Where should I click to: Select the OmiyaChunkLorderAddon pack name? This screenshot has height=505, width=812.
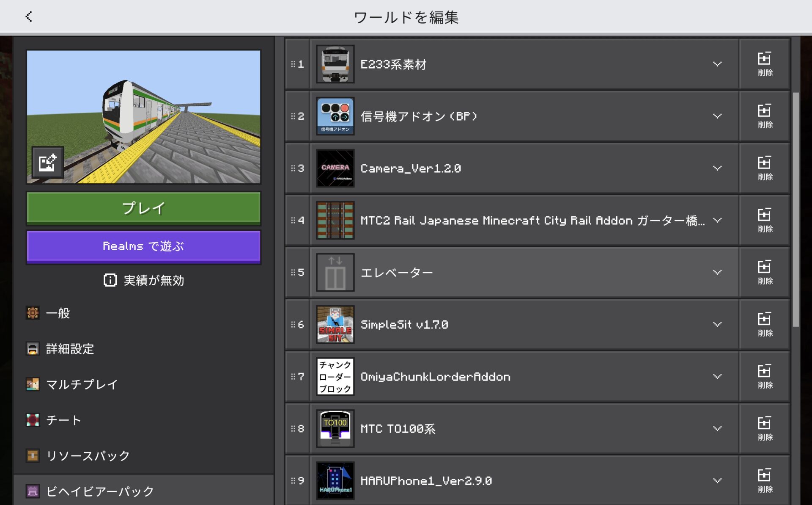(x=436, y=377)
